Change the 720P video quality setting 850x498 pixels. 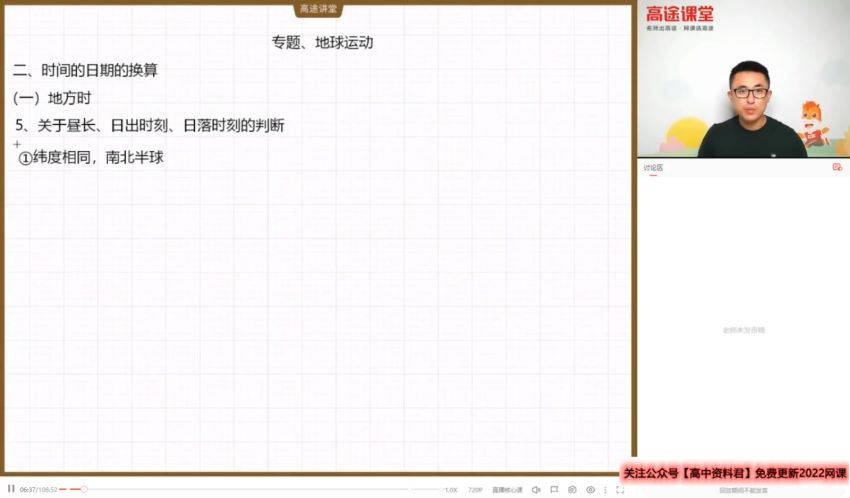point(475,490)
